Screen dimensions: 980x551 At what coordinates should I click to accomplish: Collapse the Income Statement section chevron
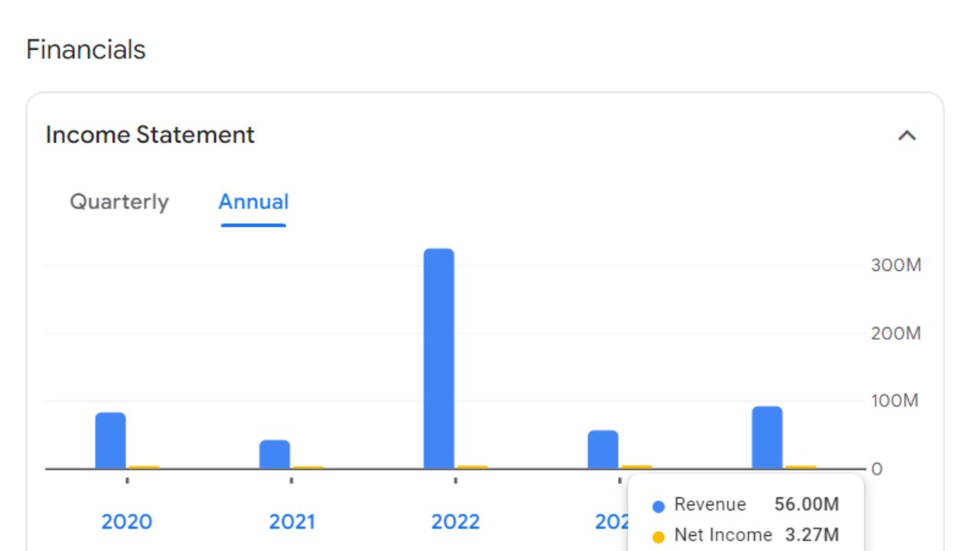pos(907,136)
